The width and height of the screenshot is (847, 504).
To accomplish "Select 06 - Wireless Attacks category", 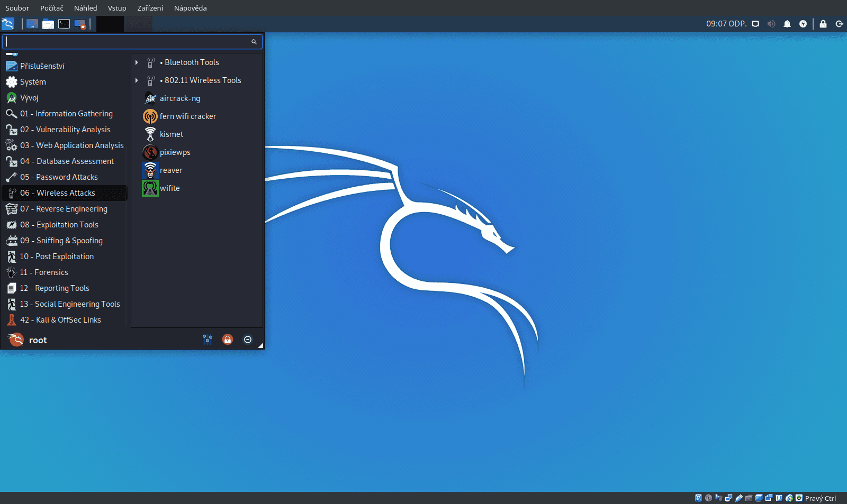I will pyautogui.click(x=58, y=193).
